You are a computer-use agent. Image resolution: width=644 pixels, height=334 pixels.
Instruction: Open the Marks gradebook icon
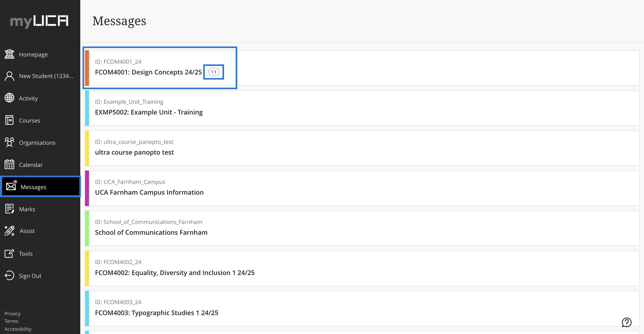[x=10, y=209]
